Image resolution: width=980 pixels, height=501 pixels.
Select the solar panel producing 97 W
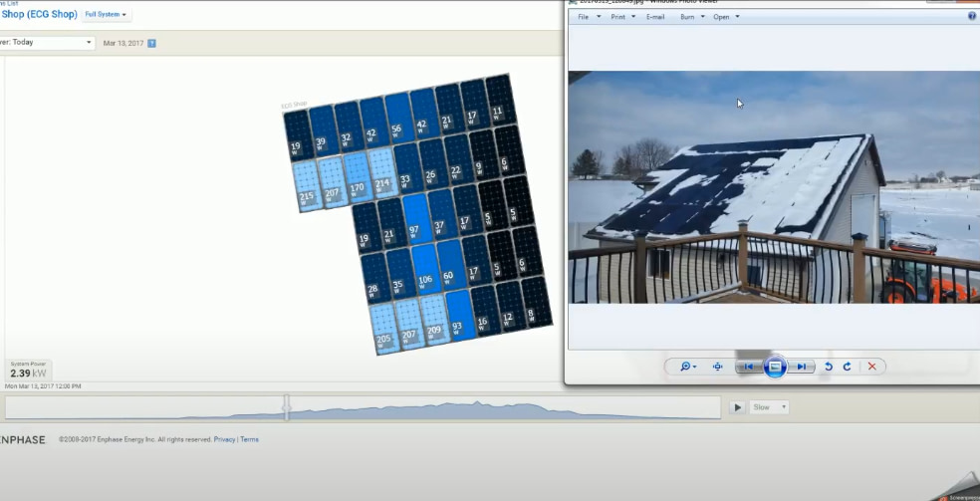click(416, 219)
